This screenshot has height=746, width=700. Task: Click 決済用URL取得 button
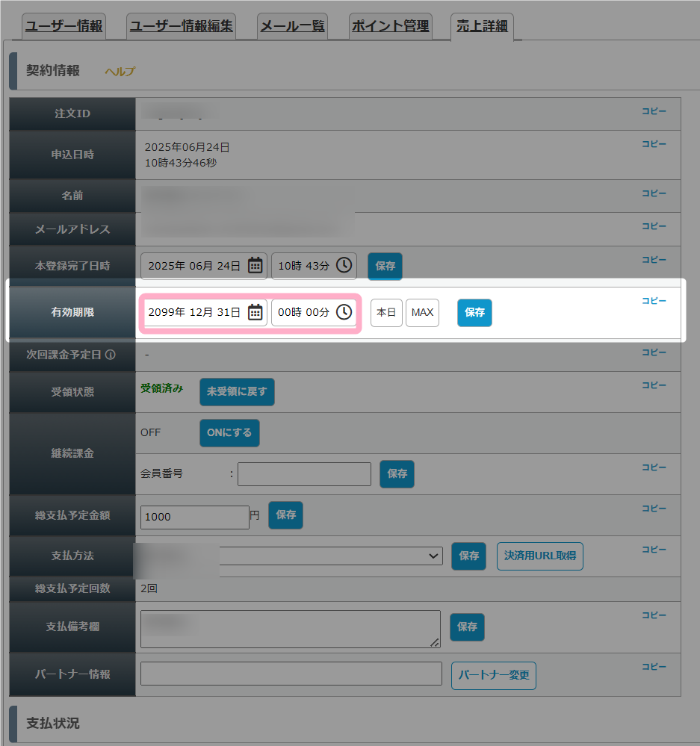coord(540,556)
